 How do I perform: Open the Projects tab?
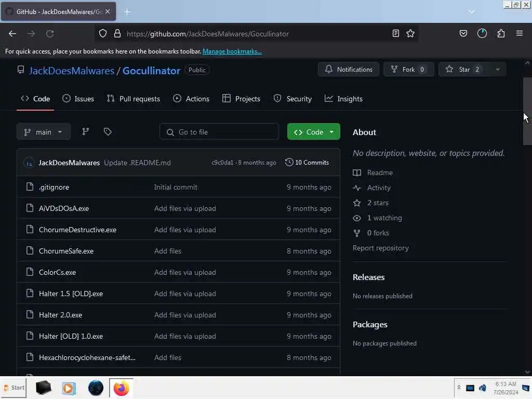(241, 99)
